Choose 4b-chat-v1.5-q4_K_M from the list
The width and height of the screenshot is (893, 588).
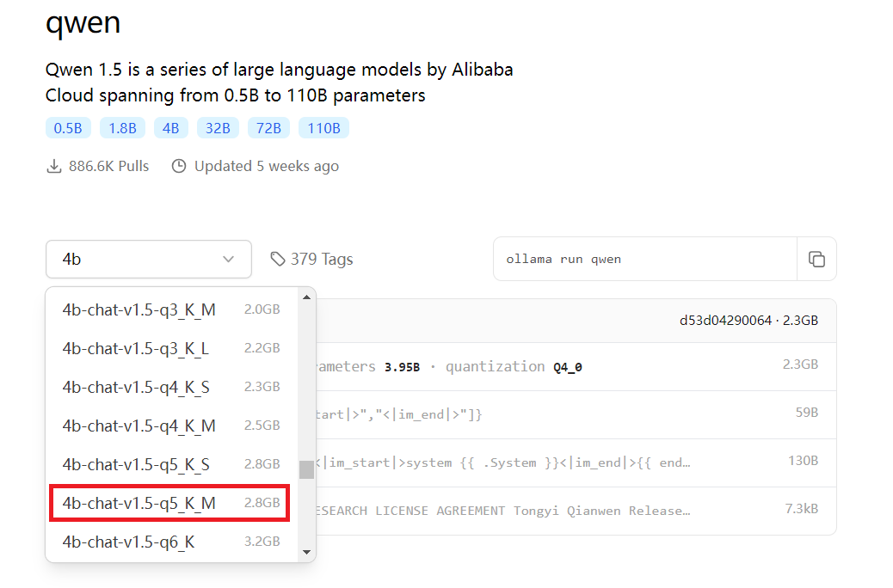coord(171,426)
